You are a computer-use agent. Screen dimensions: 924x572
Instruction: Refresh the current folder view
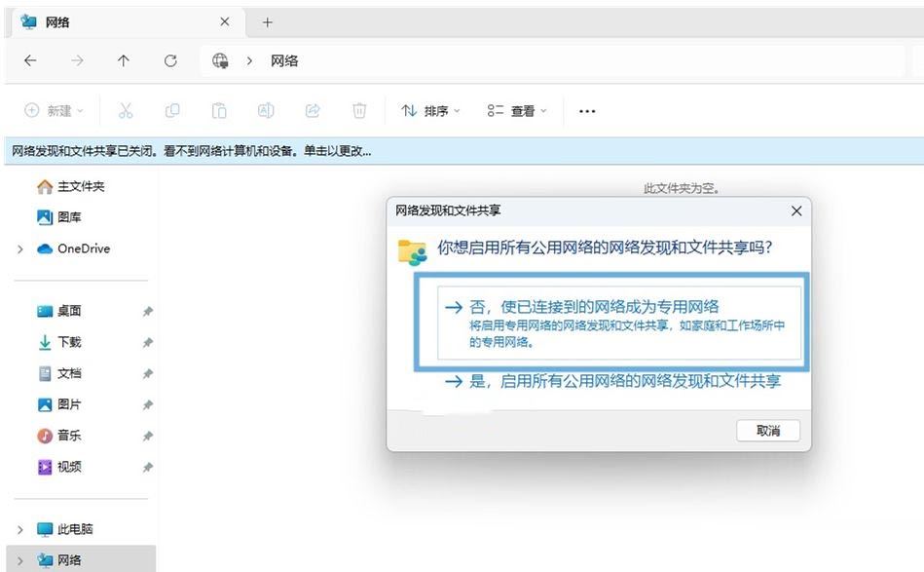(x=170, y=60)
